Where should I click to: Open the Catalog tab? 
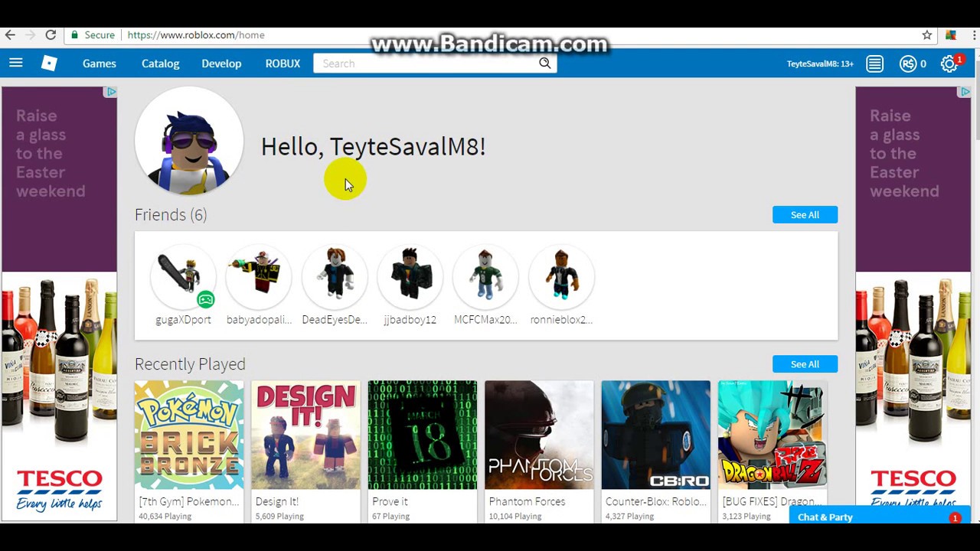(161, 64)
